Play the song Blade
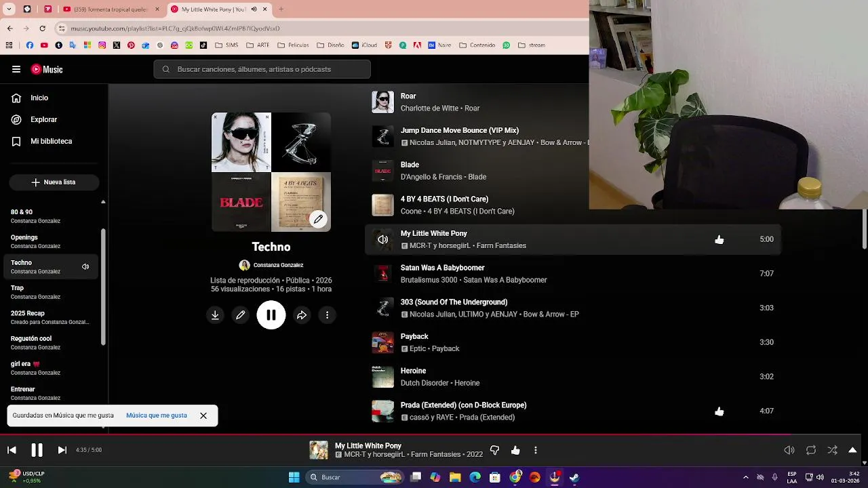The image size is (868, 488). [x=410, y=165]
